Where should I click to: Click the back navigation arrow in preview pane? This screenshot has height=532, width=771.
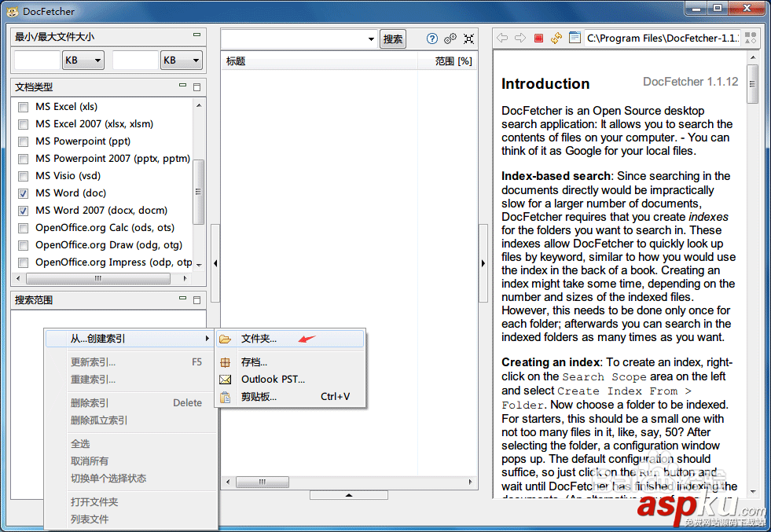click(502, 38)
